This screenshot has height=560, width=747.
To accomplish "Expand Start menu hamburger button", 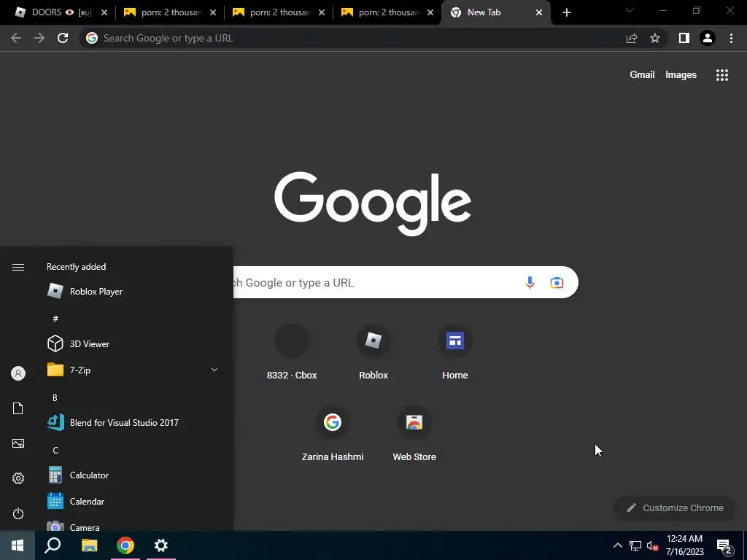I will click(x=18, y=267).
